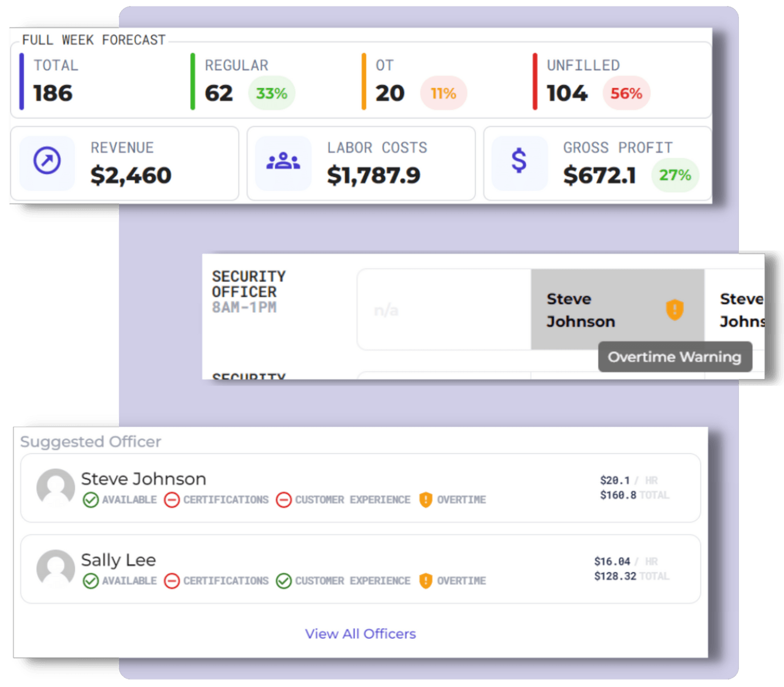Image resolution: width=784 pixels, height=687 pixels.
Task: Expand the Full Week Forecast section
Action: tap(93, 40)
